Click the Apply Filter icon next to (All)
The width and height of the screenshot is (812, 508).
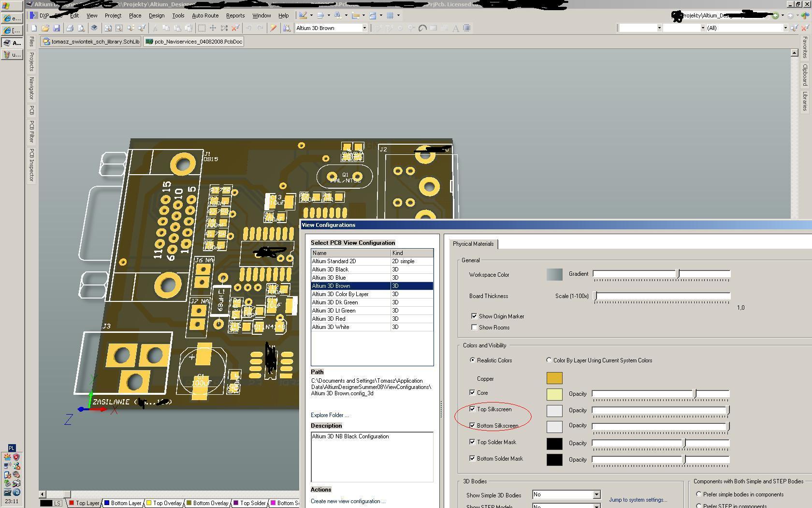pyautogui.click(x=794, y=28)
